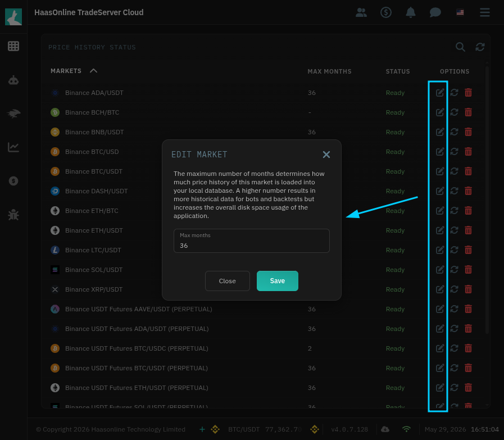Click the Close button in dialog

click(227, 281)
